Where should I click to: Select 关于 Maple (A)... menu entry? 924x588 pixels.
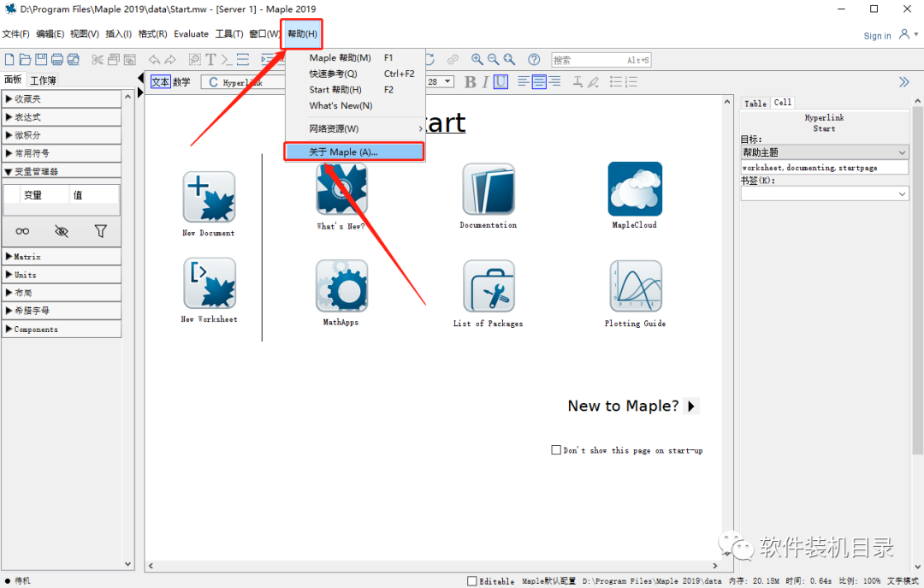354,151
